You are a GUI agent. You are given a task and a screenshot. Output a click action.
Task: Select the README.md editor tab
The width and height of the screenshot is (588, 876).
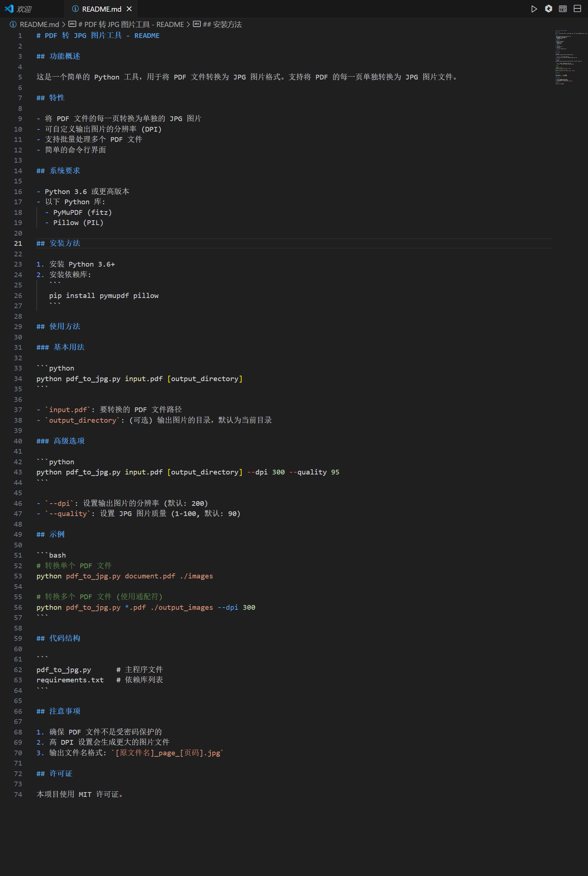pyautogui.click(x=101, y=9)
